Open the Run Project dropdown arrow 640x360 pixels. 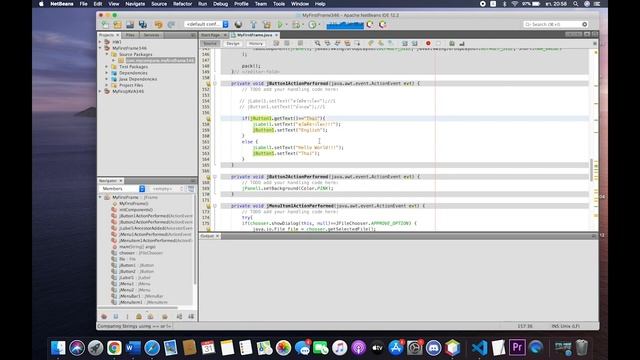coord(286,25)
